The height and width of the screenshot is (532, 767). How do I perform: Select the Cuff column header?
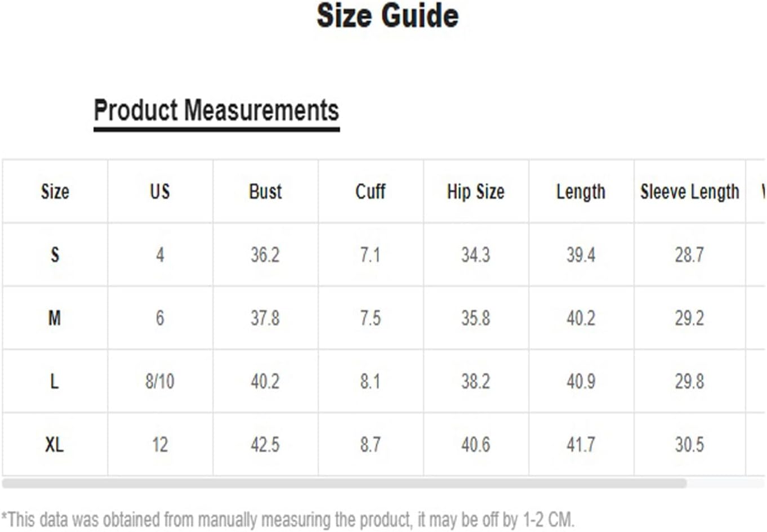point(371,191)
